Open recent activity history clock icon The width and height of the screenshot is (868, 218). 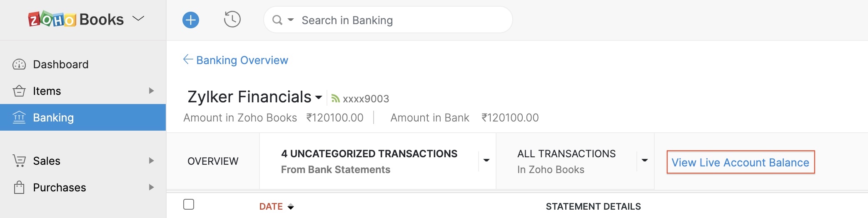pyautogui.click(x=232, y=20)
